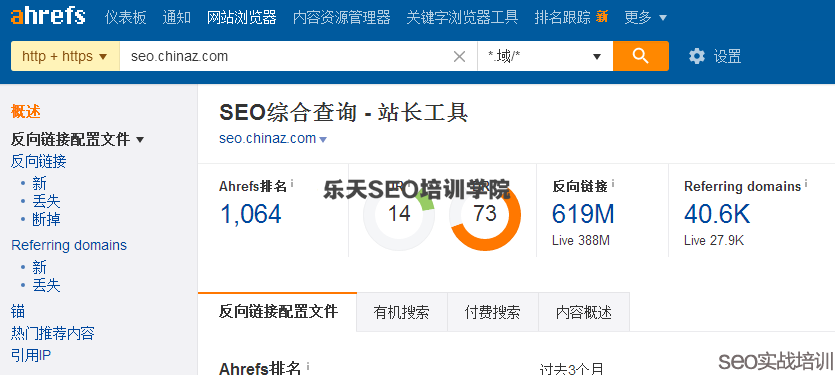This screenshot has width=835, height=375.
Task: Click info icon beside 反向链接 metric
Action: [613, 184]
